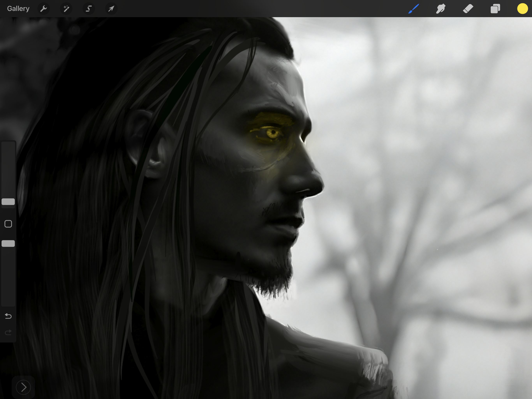
Task: Select the Smudge tool
Action: point(441,9)
